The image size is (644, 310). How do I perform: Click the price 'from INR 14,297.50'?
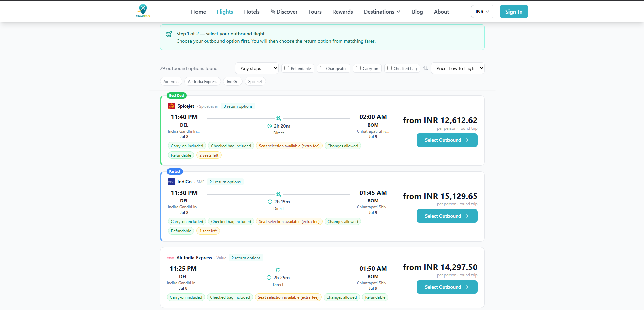coord(440,267)
